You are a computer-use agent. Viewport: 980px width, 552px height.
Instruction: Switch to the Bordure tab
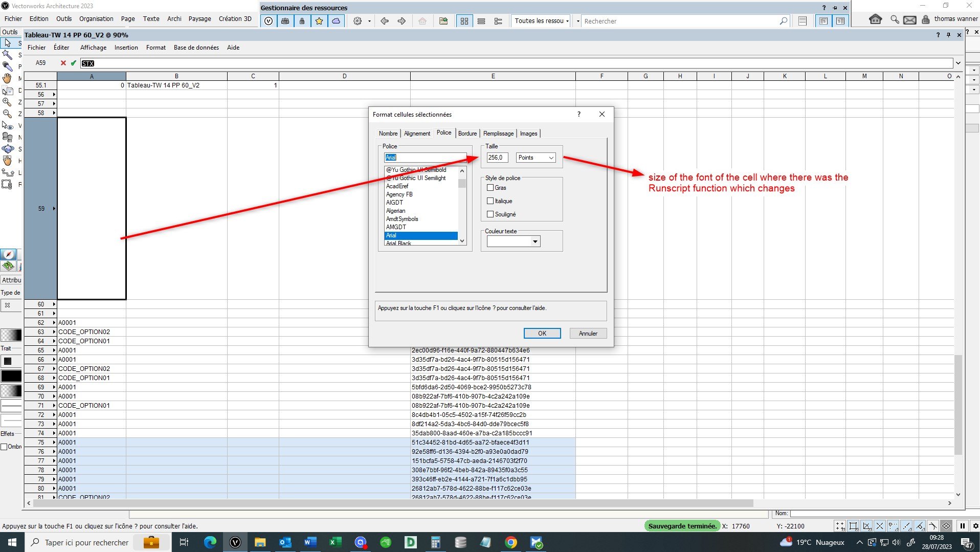coord(467,134)
